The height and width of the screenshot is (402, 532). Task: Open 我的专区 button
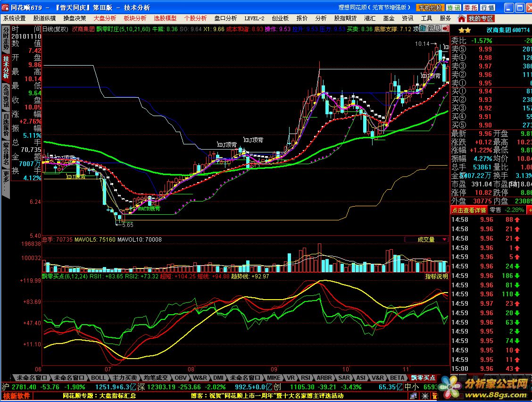[x=481, y=18]
